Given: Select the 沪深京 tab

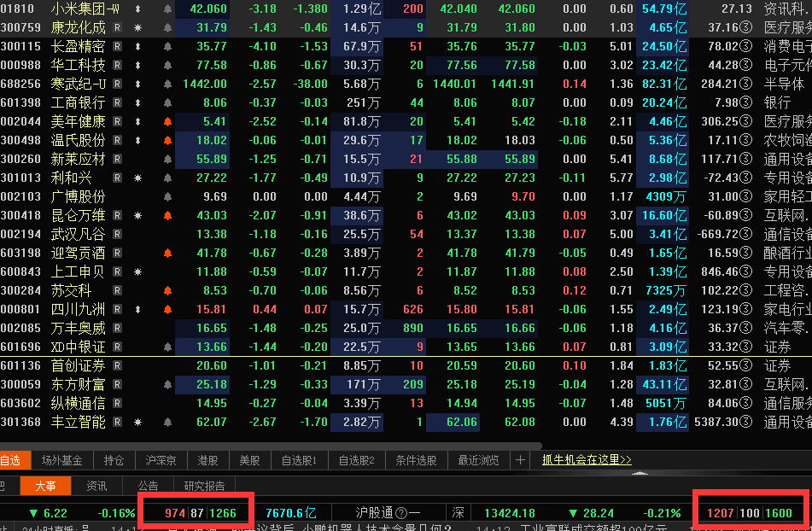Looking at the screenshot, I should [x=161, y=460].
